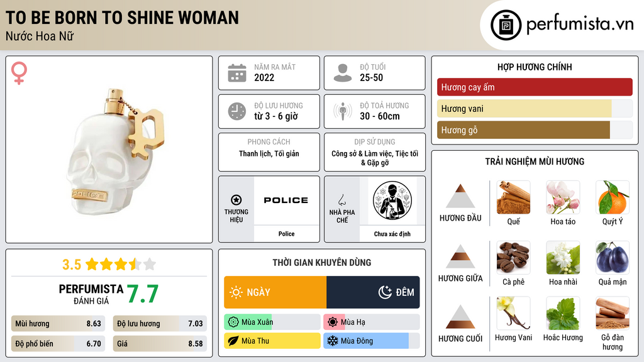
Task: Open the Hoa nhài jasmine note image
Action: pos(563,258)
